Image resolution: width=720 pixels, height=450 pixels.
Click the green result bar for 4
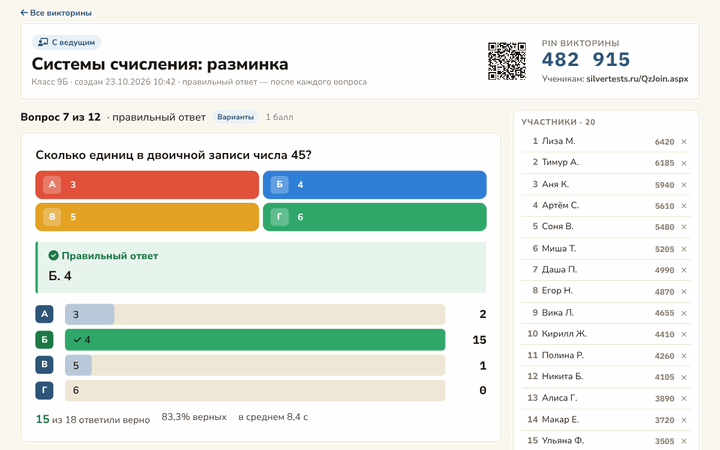(255, 340)
